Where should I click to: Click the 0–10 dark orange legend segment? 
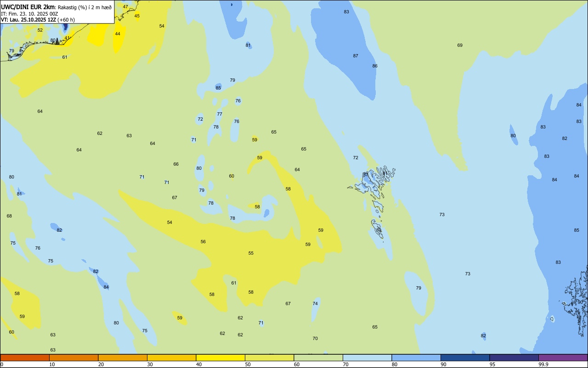point(25,357)
